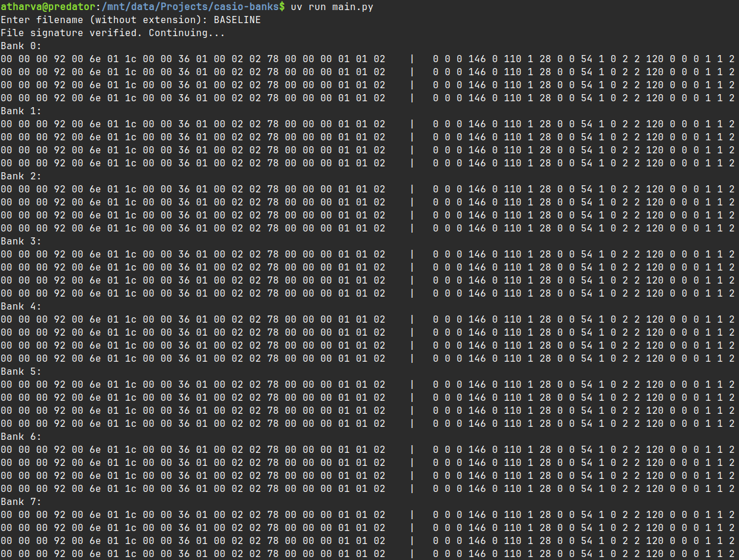Click the pipe separator in Bank 0's first row

[412, 59]
